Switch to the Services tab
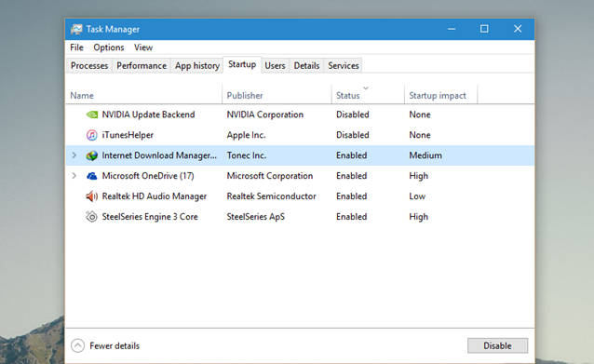 point(344,65)
